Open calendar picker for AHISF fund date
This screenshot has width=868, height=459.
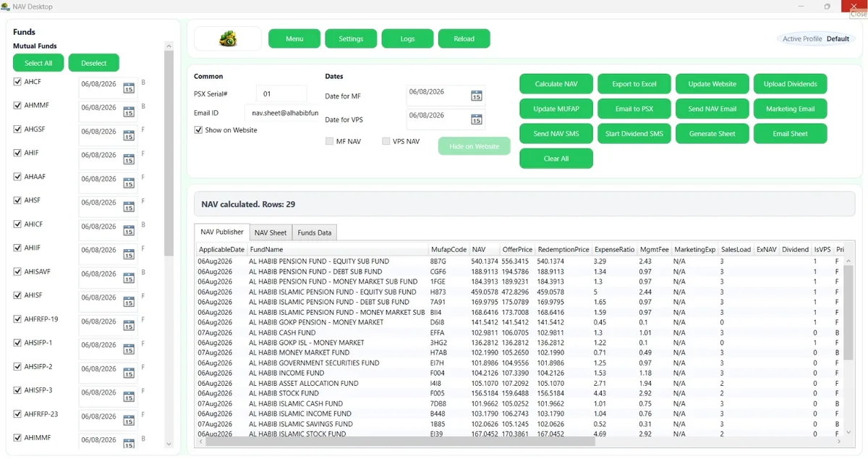click(x=129, y=303)
